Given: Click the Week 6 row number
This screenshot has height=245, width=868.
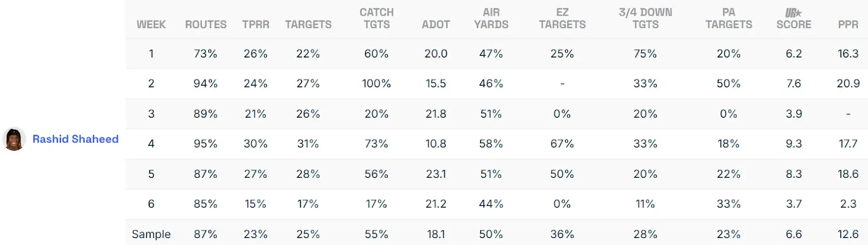Looking at the screenshot, I should point(151,204).
